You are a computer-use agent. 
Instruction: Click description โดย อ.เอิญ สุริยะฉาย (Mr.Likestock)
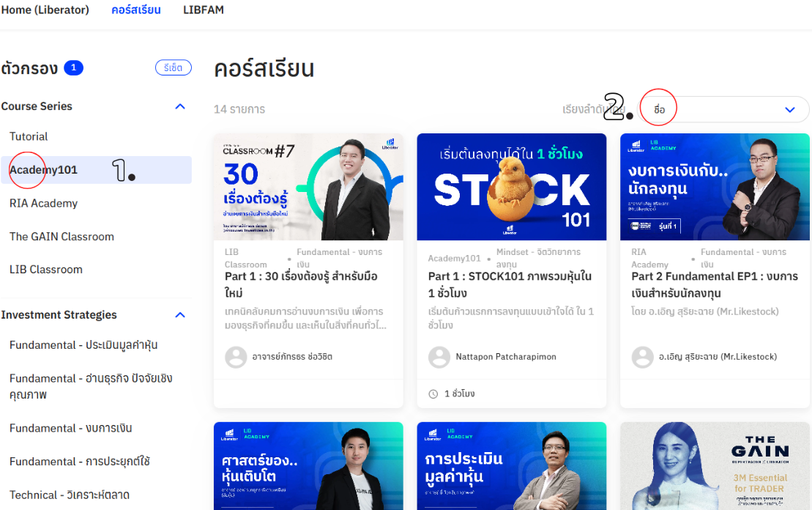point(705,311)
